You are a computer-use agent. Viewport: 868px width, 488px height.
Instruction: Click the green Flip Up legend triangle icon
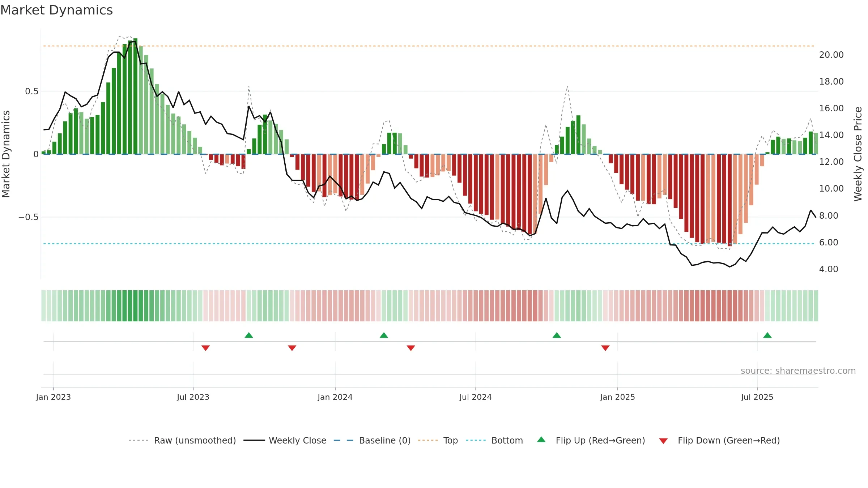541,440
